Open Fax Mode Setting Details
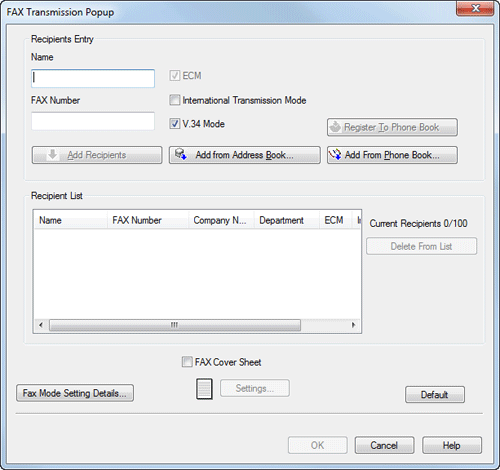The height and width of the screenshot is (470, 500). tap(75, 393)
